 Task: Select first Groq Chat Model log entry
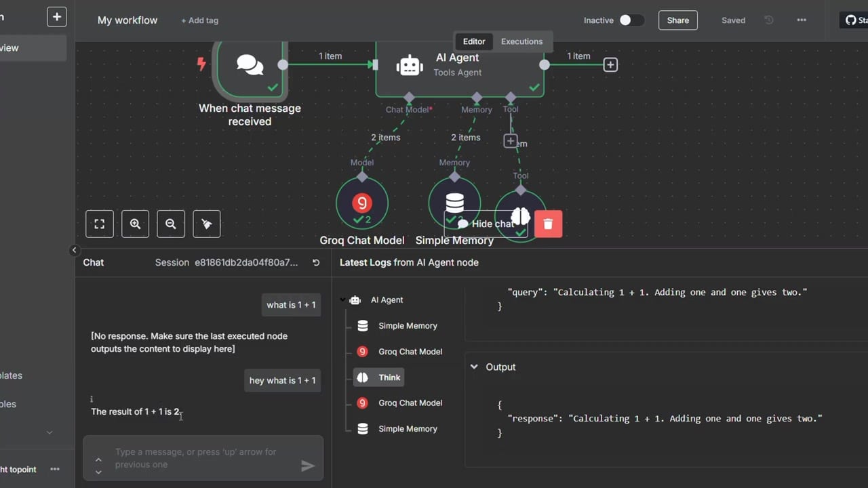400,352
